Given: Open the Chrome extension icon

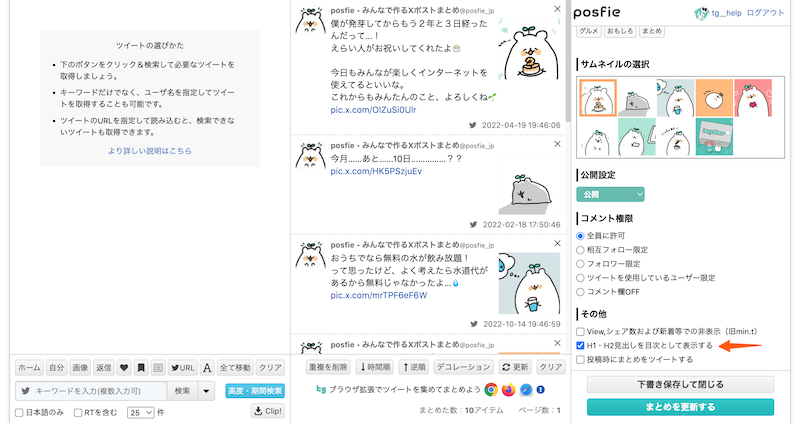Looking at the screenshot, I should [x=491, y=390].
